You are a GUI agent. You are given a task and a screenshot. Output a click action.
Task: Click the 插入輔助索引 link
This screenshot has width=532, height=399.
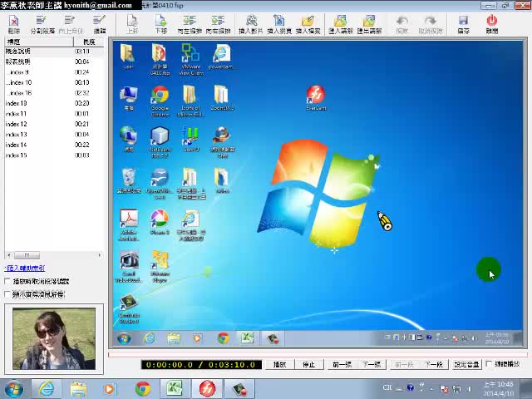click(24, 268)
